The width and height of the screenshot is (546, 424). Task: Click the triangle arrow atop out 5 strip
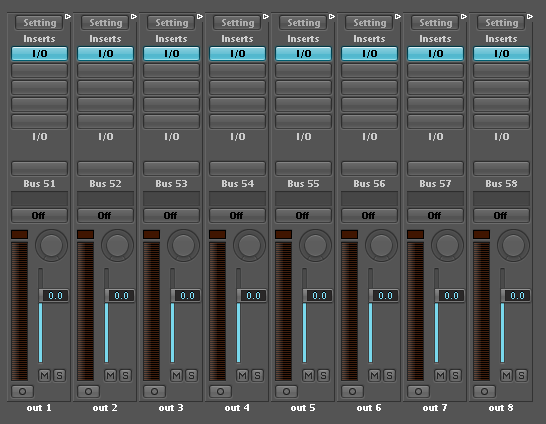(332, 16)
